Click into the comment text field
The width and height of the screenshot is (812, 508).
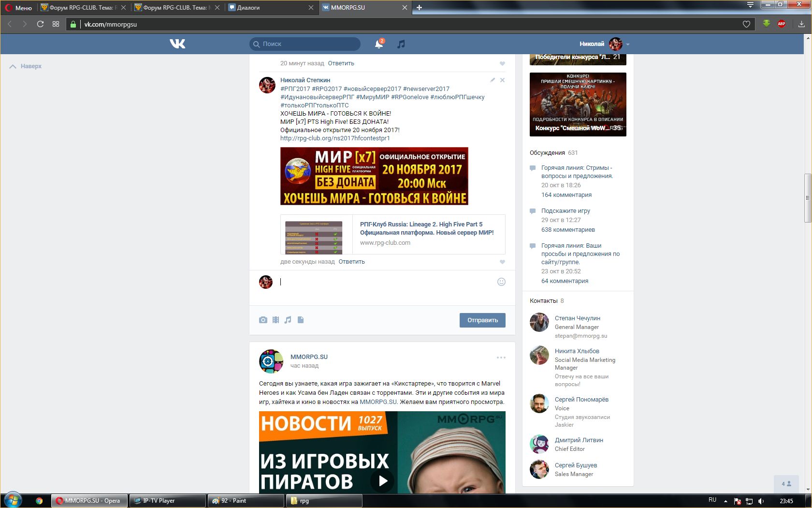[x=387, y=282]
